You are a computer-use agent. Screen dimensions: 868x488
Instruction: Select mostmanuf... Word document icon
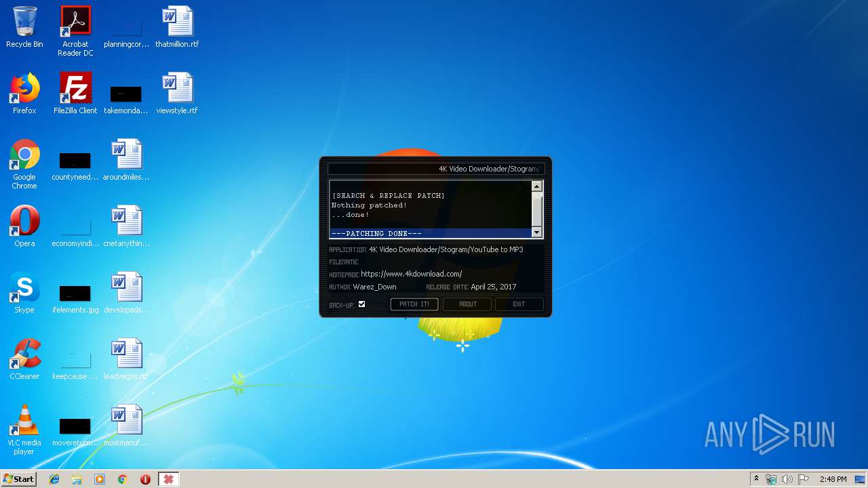pyautogui.click(x=126, y=426)
